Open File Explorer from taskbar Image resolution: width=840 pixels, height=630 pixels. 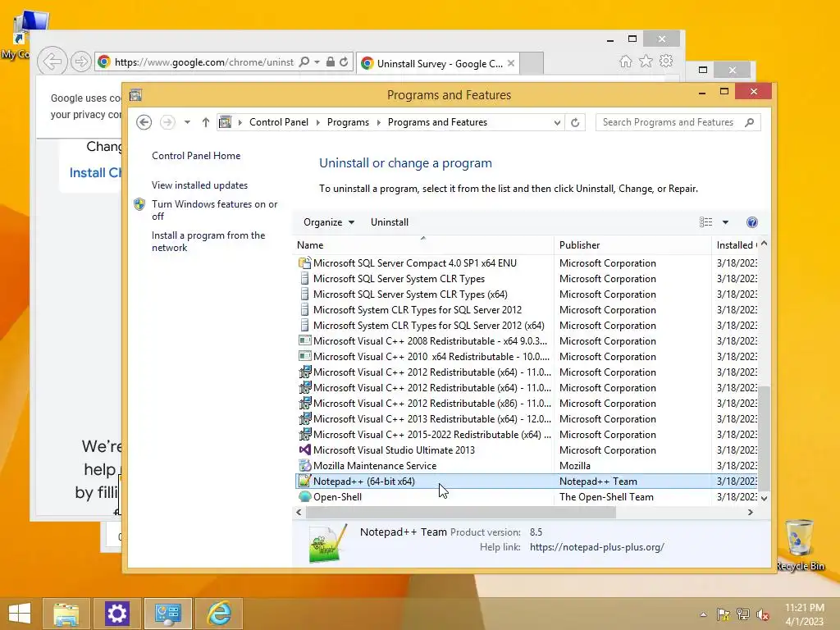click(66, 614)
